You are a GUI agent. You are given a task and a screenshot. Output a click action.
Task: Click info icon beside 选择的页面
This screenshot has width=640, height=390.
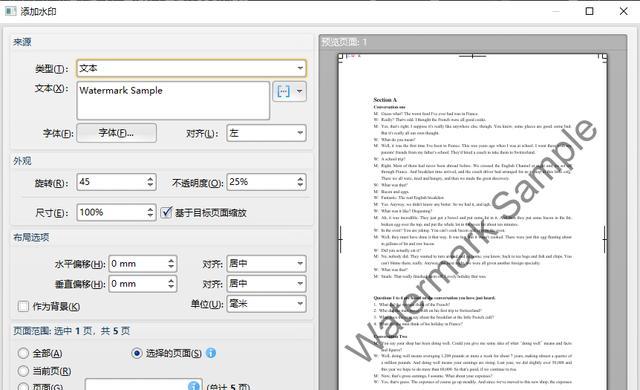coord(211,353)
